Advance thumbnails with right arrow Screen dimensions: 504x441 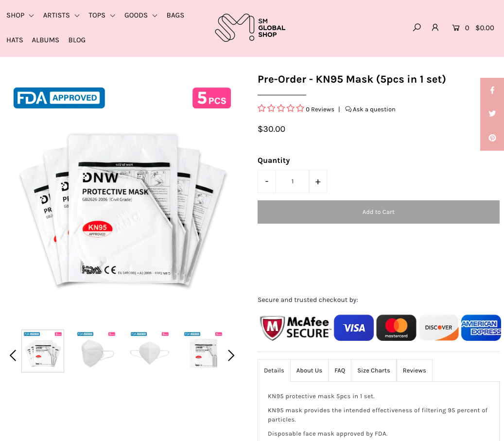[231, 355]
